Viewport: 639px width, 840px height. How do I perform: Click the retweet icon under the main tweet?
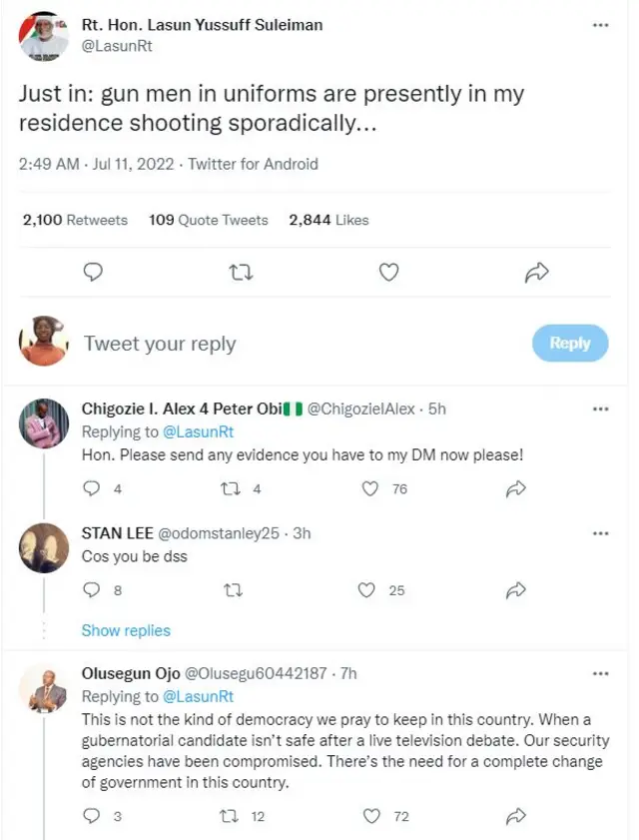(x=241, y=272)
